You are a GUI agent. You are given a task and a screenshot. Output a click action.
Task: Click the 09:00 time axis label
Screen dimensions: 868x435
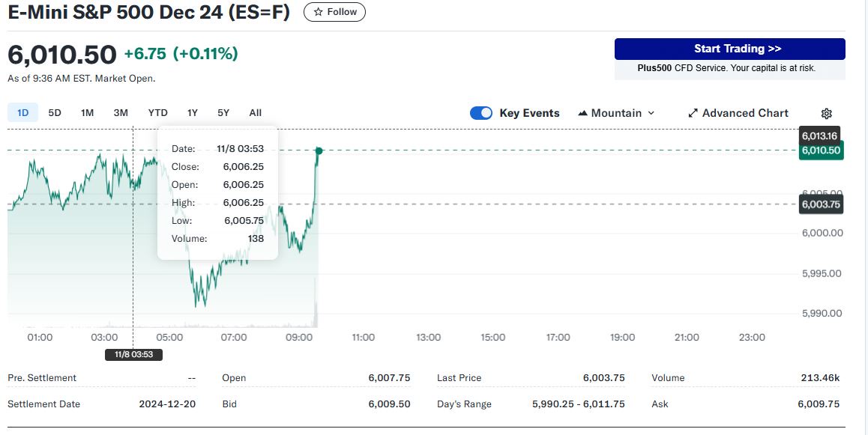298,337
